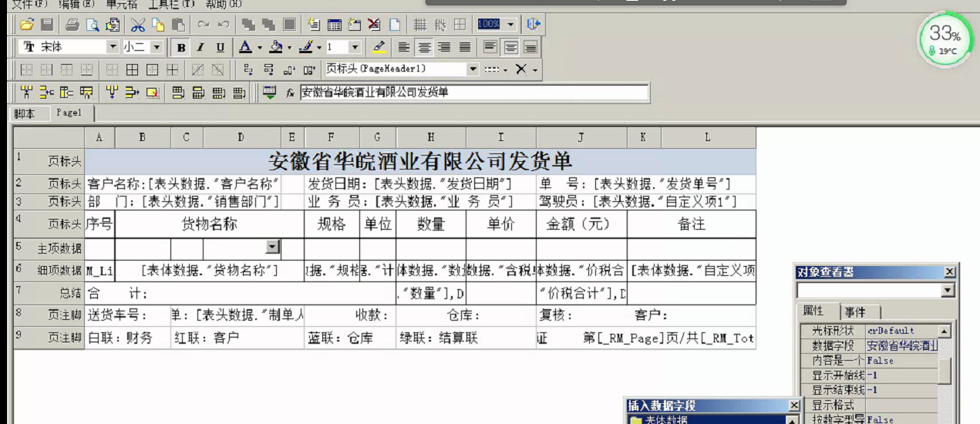
Task: Click row 7 总结 header
Action: pyautogui.click(x=49, y=293)
